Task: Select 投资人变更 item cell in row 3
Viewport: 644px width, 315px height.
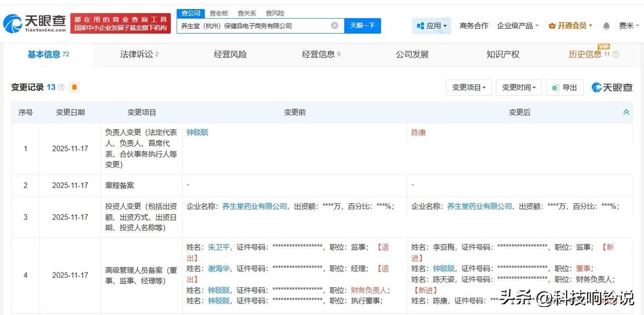Action: coord(141,217)
